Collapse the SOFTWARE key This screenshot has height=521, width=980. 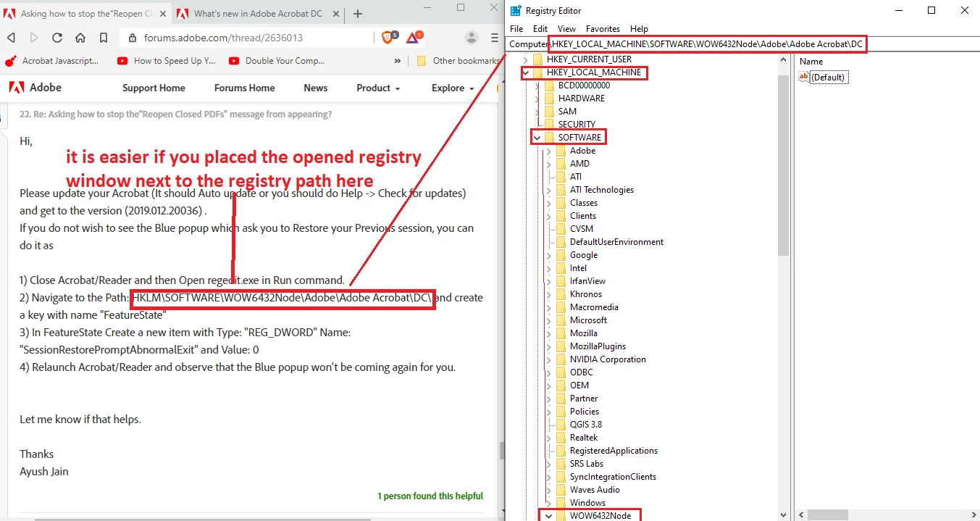(537, 138)
